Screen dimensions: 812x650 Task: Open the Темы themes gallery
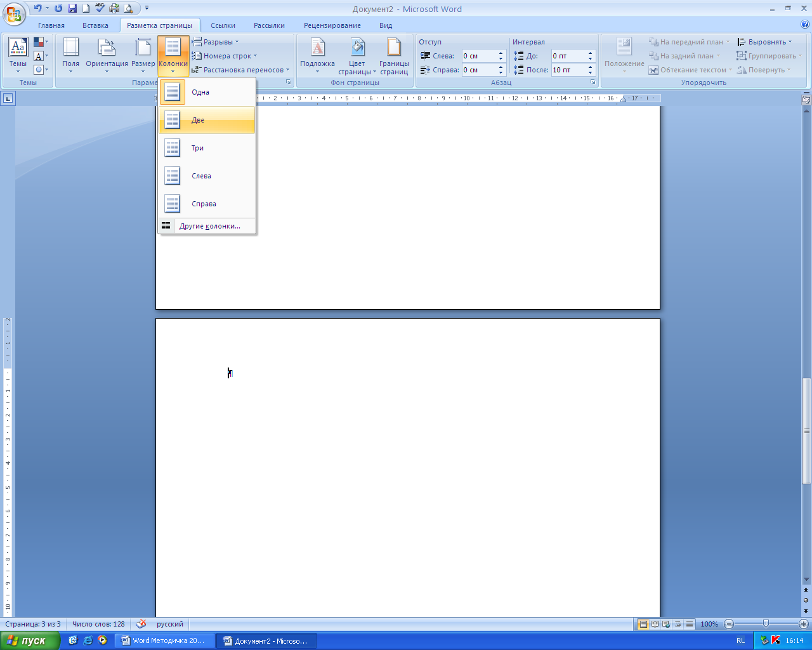point(18,55)
